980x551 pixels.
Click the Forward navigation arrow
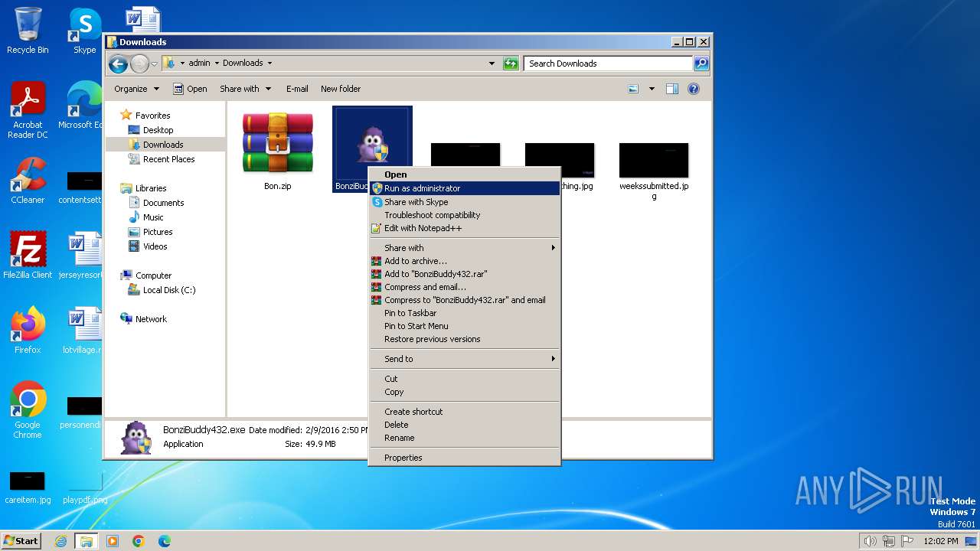click(139, 64)
